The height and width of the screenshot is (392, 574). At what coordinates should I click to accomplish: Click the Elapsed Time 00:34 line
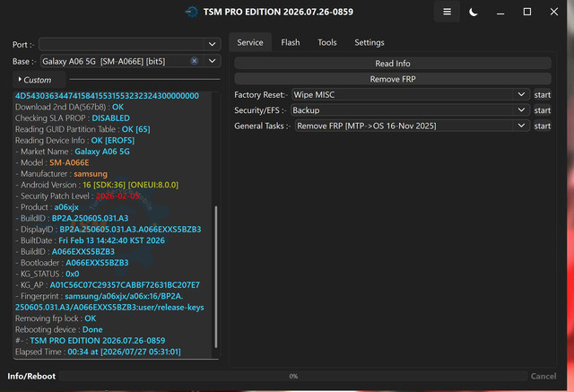click(98, 352)
